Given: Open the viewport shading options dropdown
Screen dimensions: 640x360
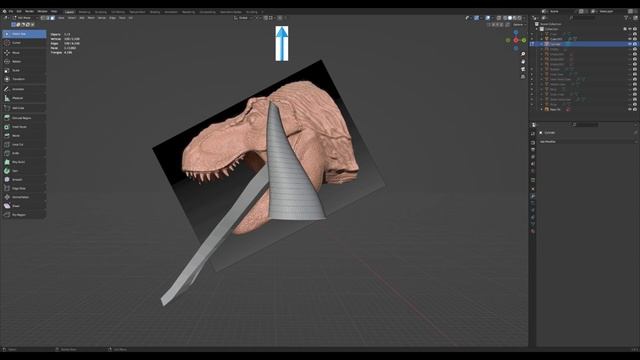Looking at the screenshot, I should [524, 18].
